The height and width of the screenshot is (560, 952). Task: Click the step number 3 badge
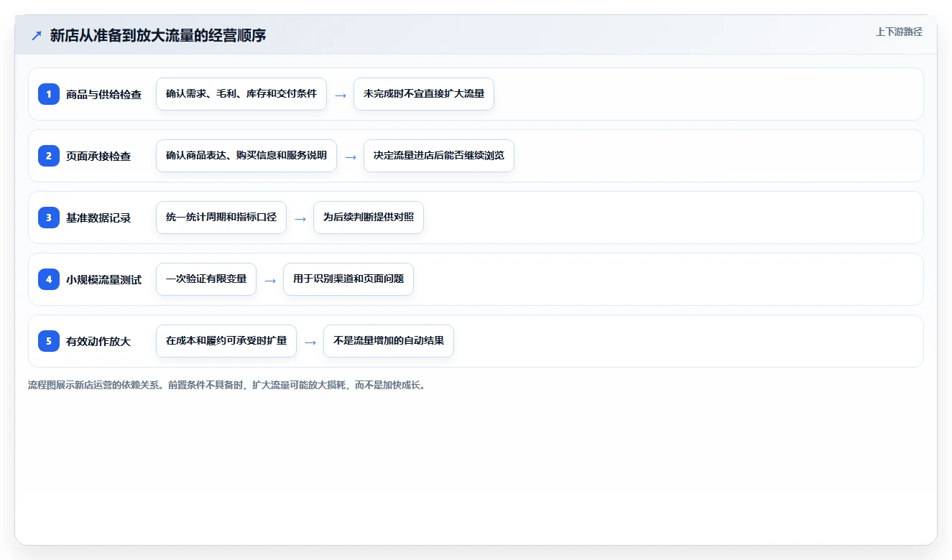tap(49, 218)
